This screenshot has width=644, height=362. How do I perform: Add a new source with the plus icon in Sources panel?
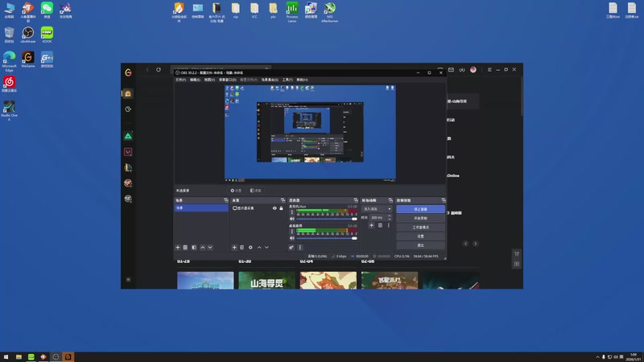point(234,248)
